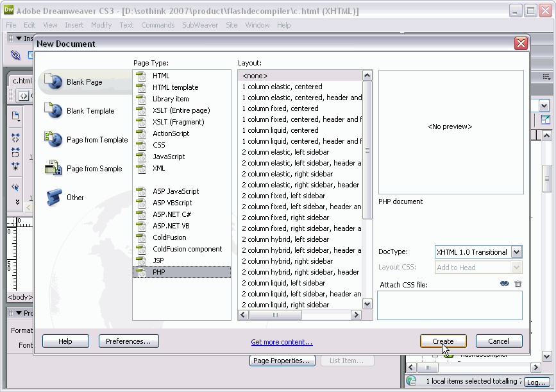Select the PHP page type
The width and height of the screenshot is (556, 392).
pos(181,272)
